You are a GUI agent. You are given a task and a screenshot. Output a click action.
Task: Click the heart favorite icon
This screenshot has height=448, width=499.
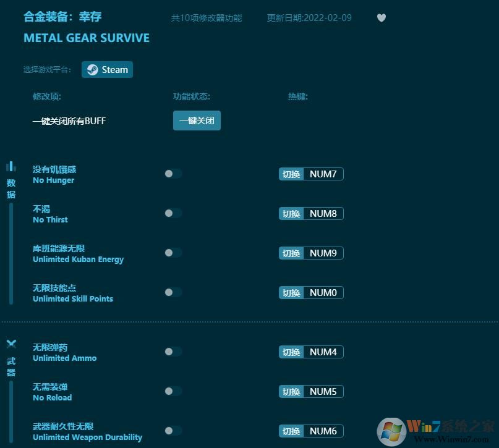click(382, 18)
